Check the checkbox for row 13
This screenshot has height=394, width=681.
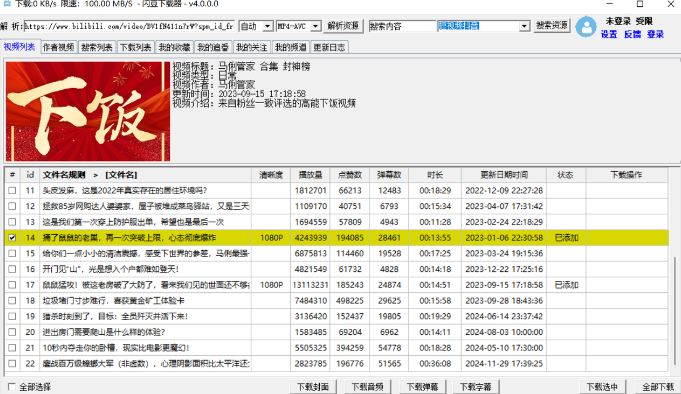pyautogui.click(x=12, y=222)
